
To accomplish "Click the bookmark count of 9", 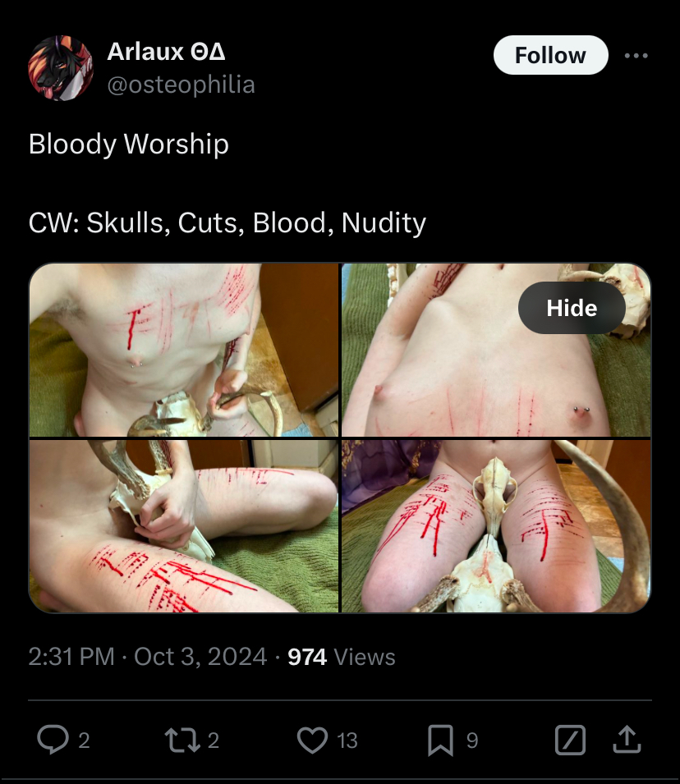I will (472, 740).
